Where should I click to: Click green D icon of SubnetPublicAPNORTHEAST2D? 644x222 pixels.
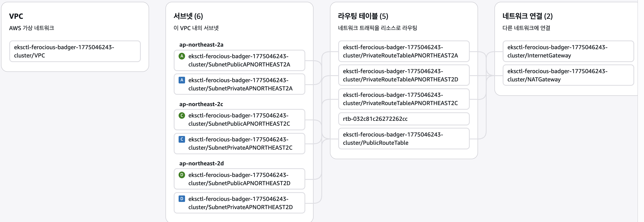click(182, 175)
